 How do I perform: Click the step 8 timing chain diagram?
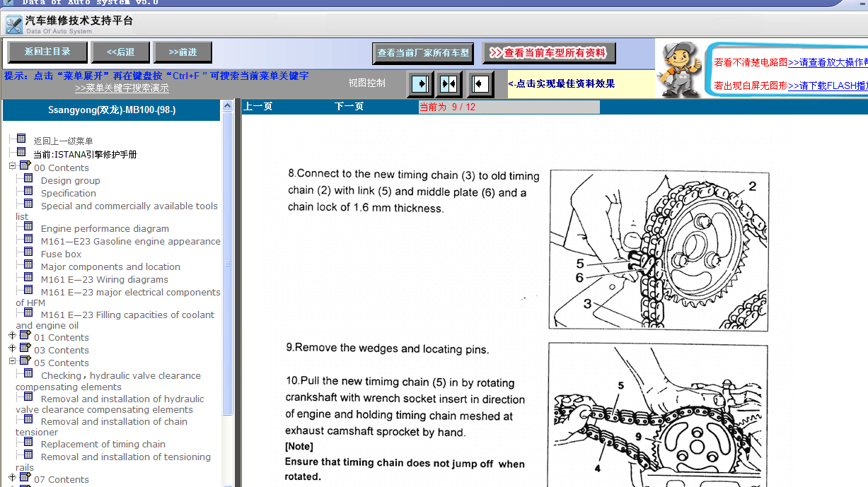[x=659, y=250]
